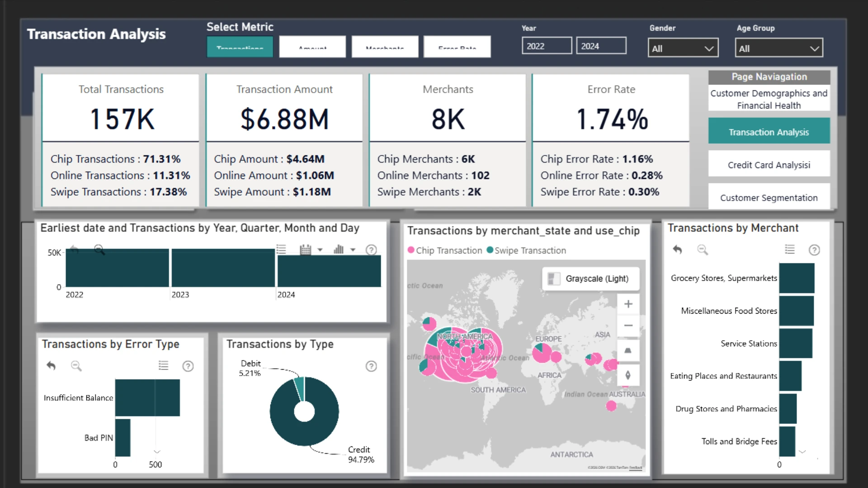Expand the Age Group filter dropdown
This screenshot has width=868, height=488.
coord(779,48)
